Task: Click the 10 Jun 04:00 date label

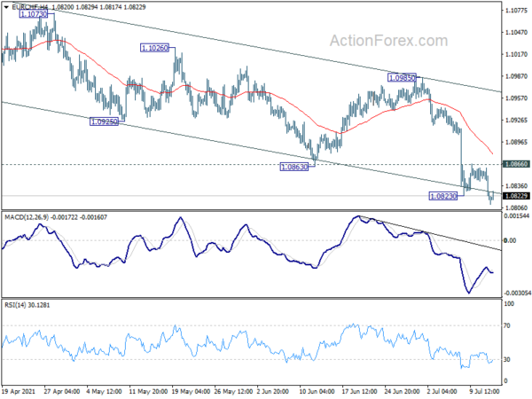Action: (317, 392)
